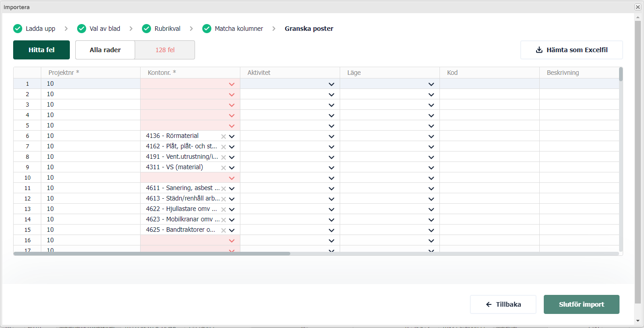Click the table's horizontal scrollbar

pyautogui.click(x=152, y=254)
